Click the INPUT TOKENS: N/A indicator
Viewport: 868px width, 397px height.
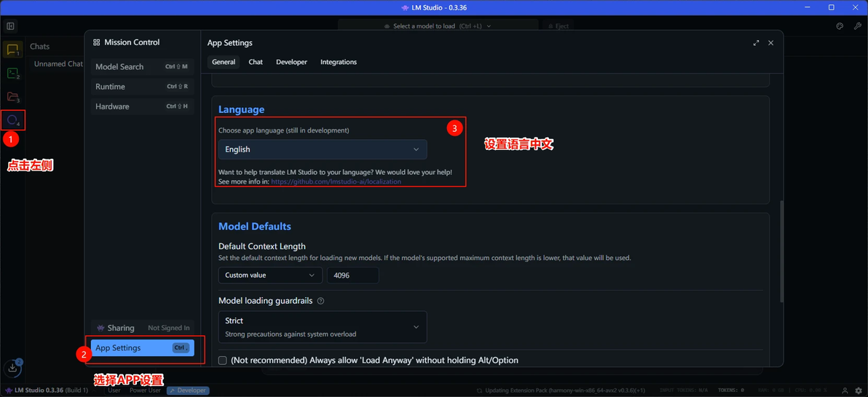pyautogui.click(x=684, y=390)
